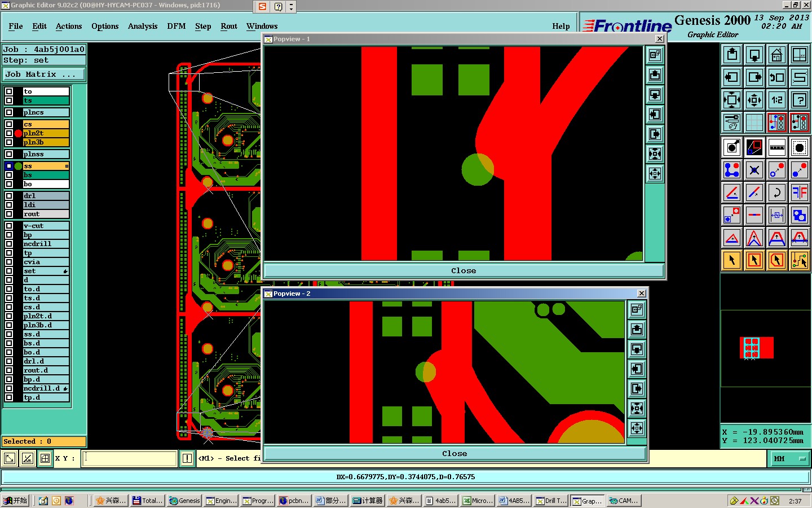812x508 pixels.
Task: Click red board thumbnail in overview panel
Action: (756, 348)
